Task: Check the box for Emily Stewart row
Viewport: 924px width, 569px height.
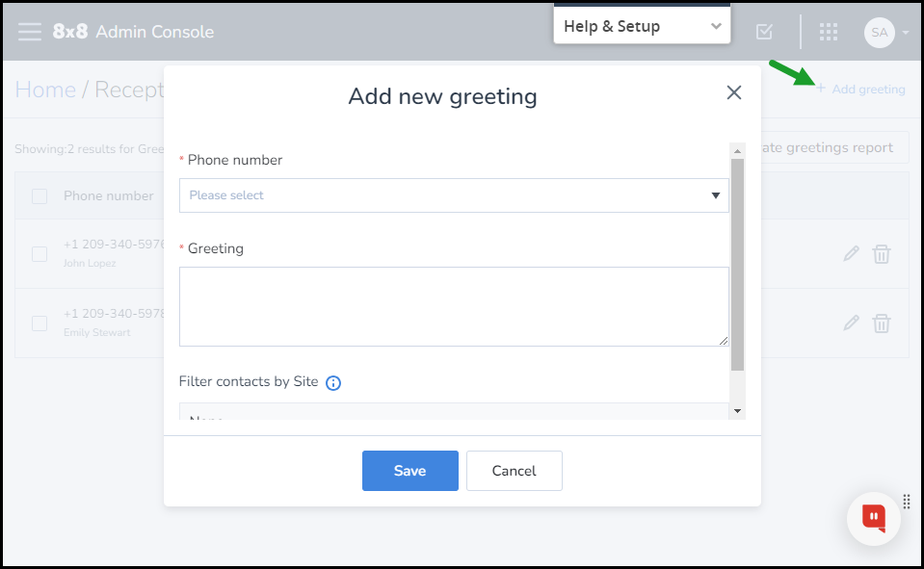Action: (40, 323)
